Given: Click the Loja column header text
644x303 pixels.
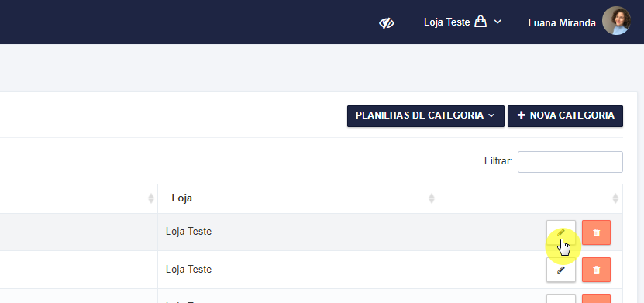Looking at the screenshot, I should click(x=182, y=198).
